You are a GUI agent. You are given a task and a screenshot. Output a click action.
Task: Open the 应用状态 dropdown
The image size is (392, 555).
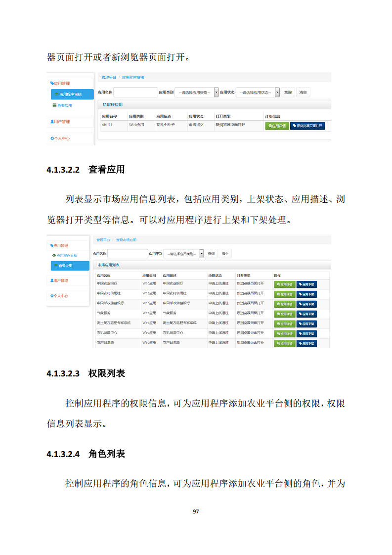coord(258,92)
